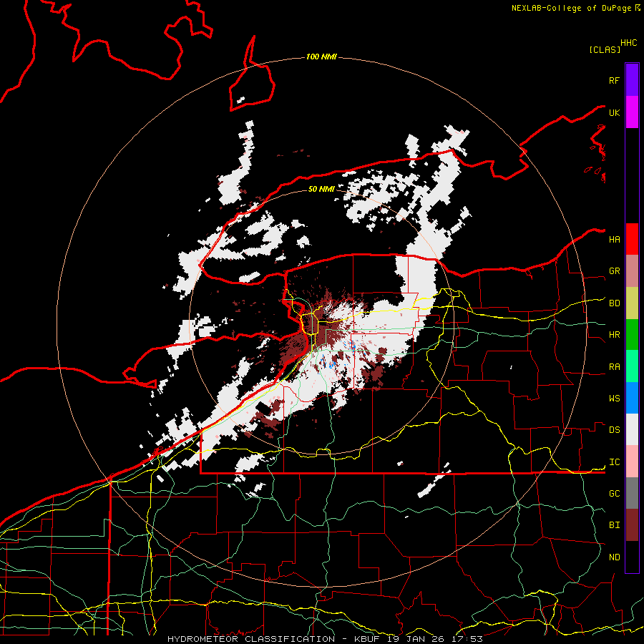Click the WS blue legend swatch
Screen dimensions: 644x644
tap(632, 398)
